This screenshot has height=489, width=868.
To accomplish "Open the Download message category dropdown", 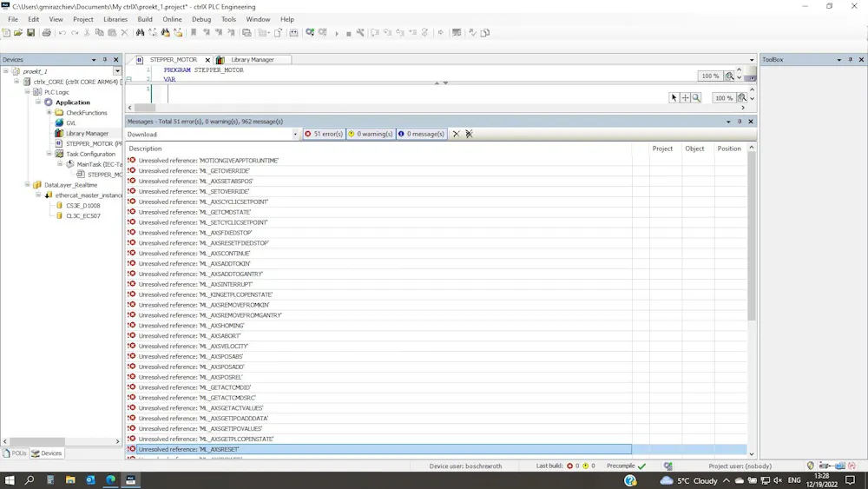I will click(295, 134).
